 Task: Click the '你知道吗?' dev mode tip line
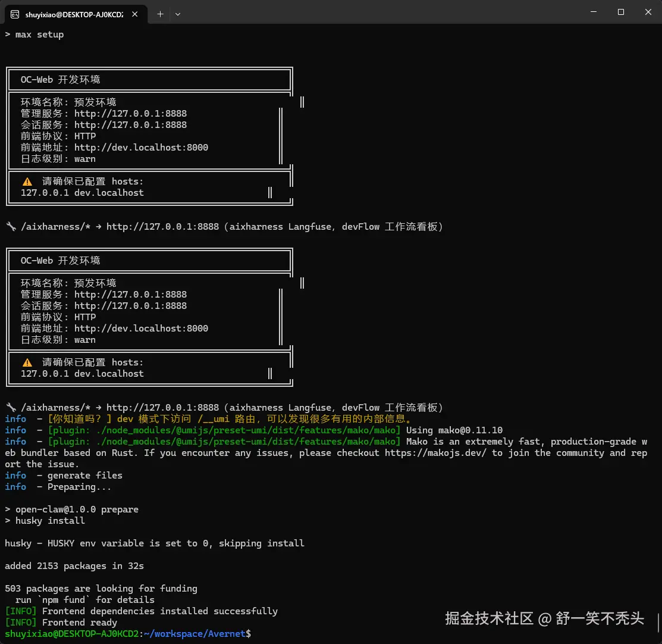pyautogui.click(x=209, y=419)
